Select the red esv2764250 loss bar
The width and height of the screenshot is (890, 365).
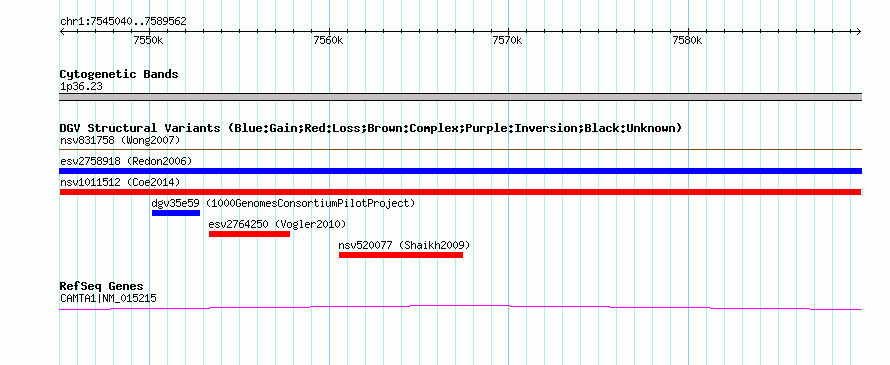pos(249,234)
